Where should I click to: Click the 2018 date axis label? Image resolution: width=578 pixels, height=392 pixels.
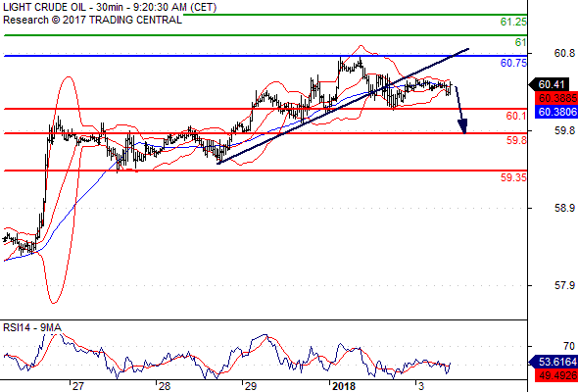[344, 386]
